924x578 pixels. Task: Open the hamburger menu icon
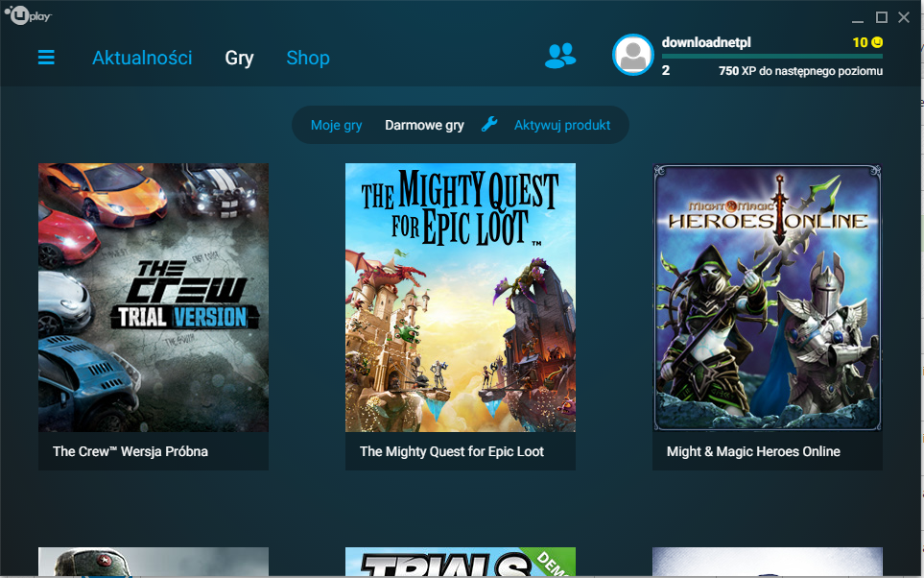(46, 58)
